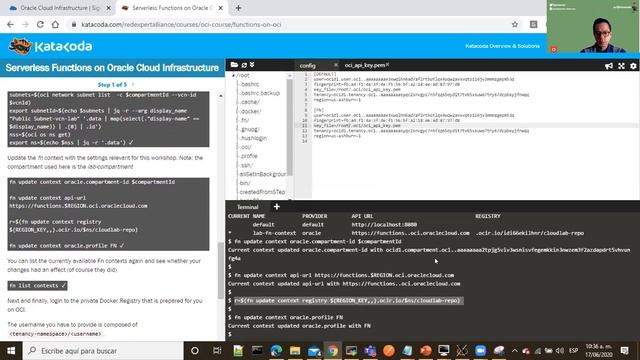The image size is (640, 360).
Task: Click the browser home button
Action: [55, 24]
